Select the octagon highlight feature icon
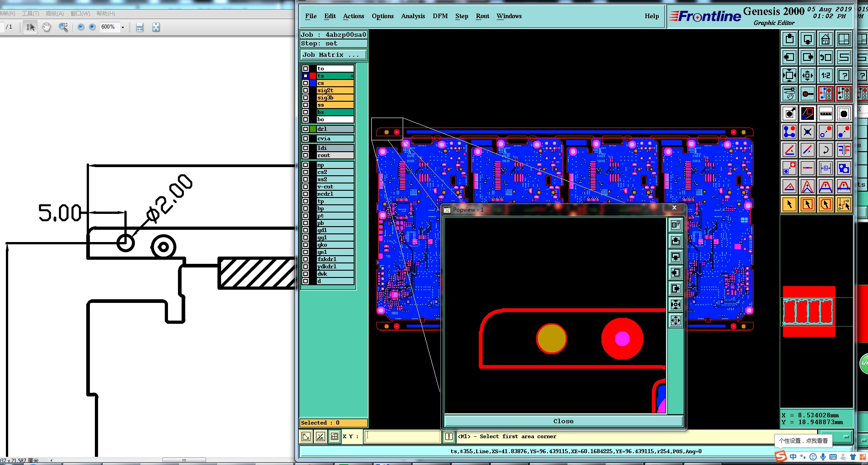Screen dimensions: 868x465 (844, 114)
